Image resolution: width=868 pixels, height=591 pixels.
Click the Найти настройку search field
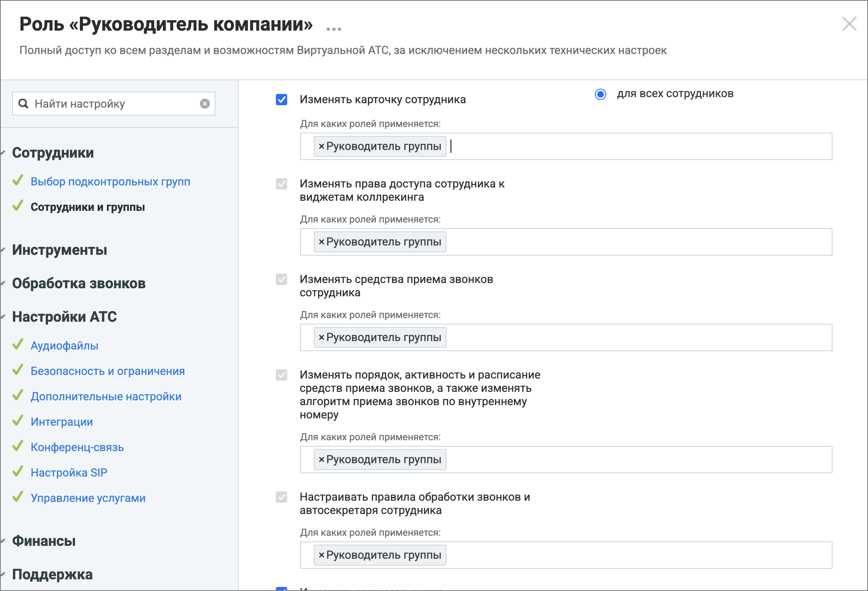coord(114,104)
